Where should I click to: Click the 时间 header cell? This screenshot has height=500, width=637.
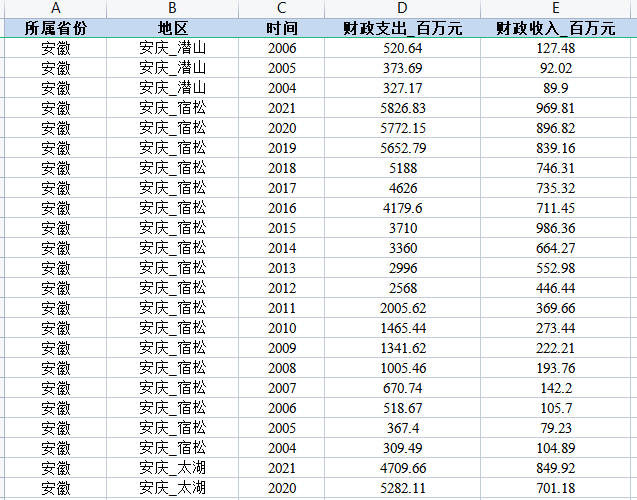(282, 28)
